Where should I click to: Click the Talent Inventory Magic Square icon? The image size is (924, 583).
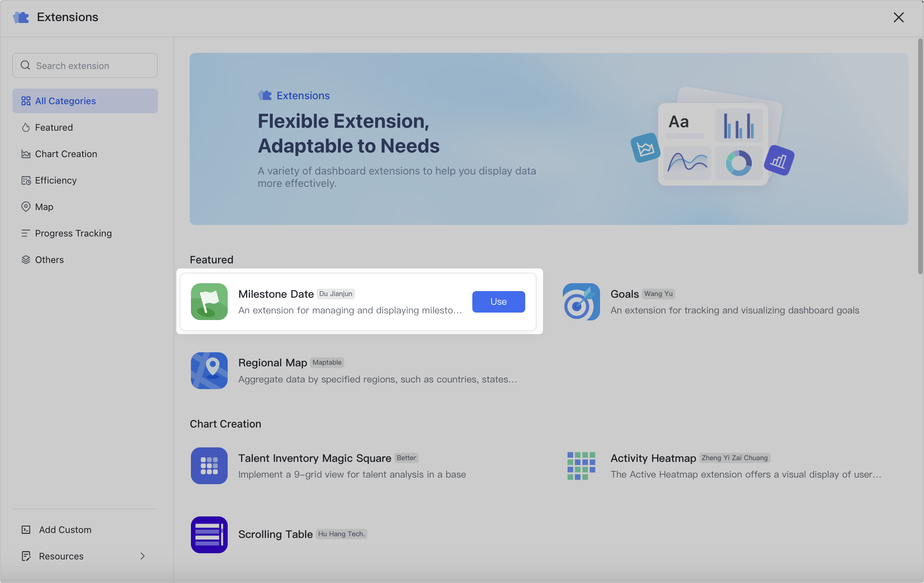[209, 466]
